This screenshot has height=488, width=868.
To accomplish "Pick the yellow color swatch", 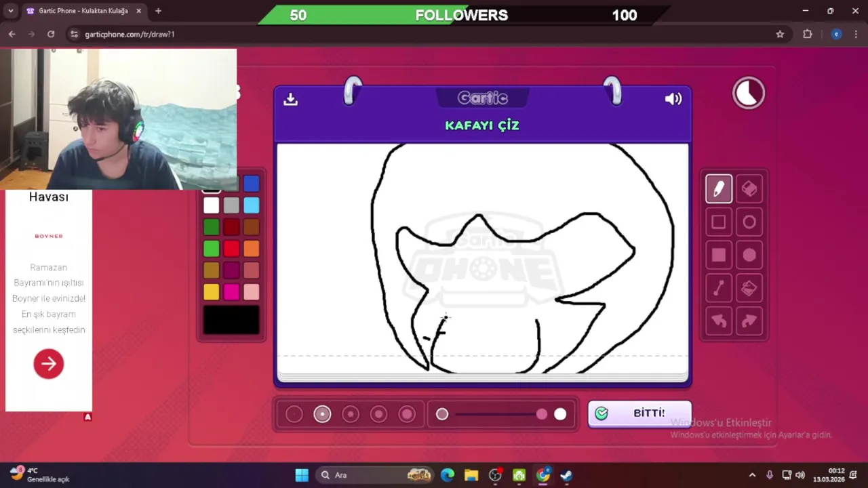I will (x=212, y=292).
